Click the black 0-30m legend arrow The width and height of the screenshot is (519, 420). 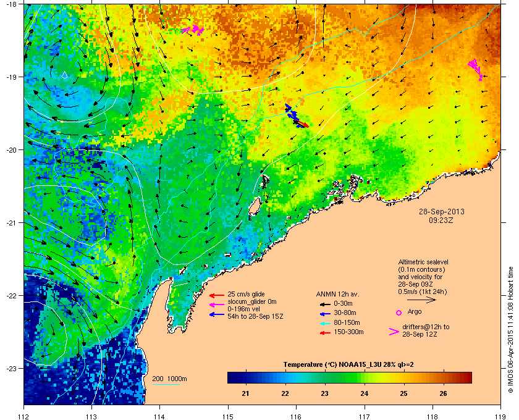[325, 304]
